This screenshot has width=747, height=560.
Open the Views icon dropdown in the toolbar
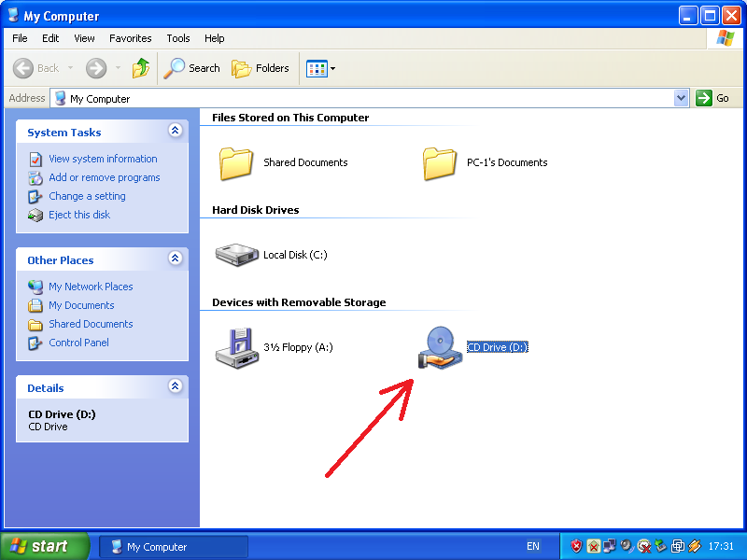point(320,68)
